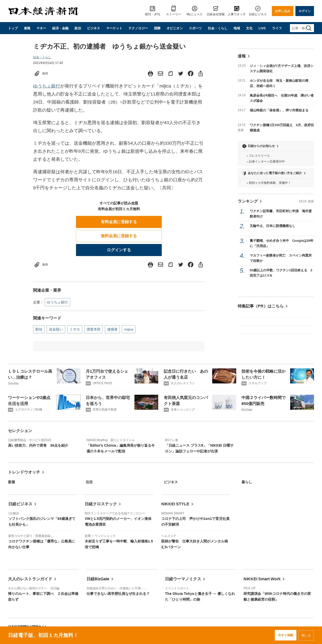Click the 日本経済新聞 logo
This screenshot has height=644, width=322.
click(x=43, y=11)
